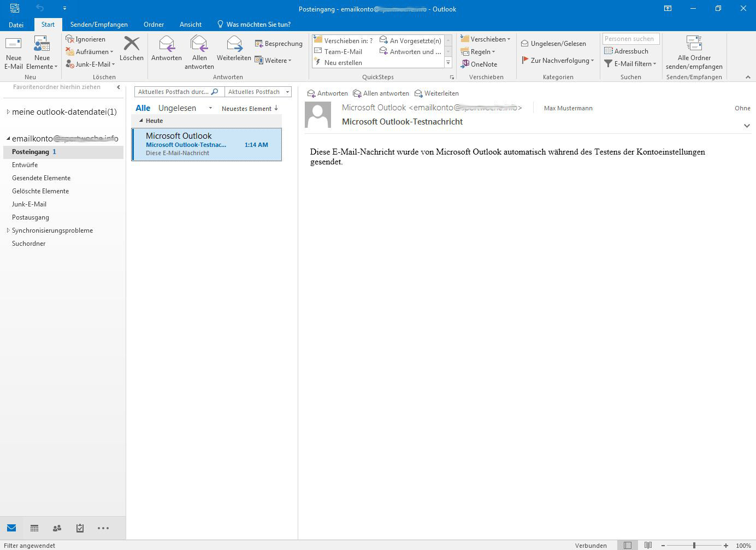Image resolution: width=756 pixels, height=550 pixels.
Task: Open the Aktuelles Postfach scope dropdown
Action: 258,92
